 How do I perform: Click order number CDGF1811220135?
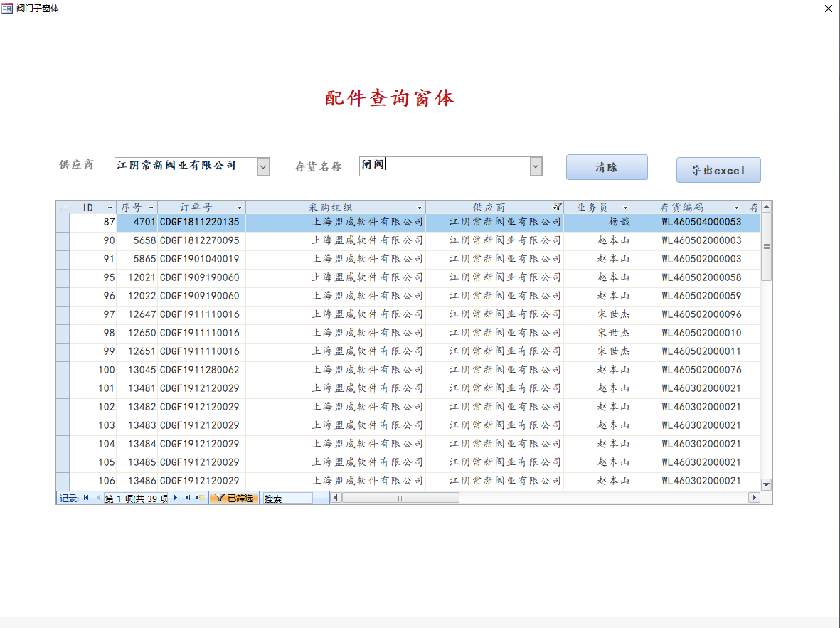coord(201,223)
